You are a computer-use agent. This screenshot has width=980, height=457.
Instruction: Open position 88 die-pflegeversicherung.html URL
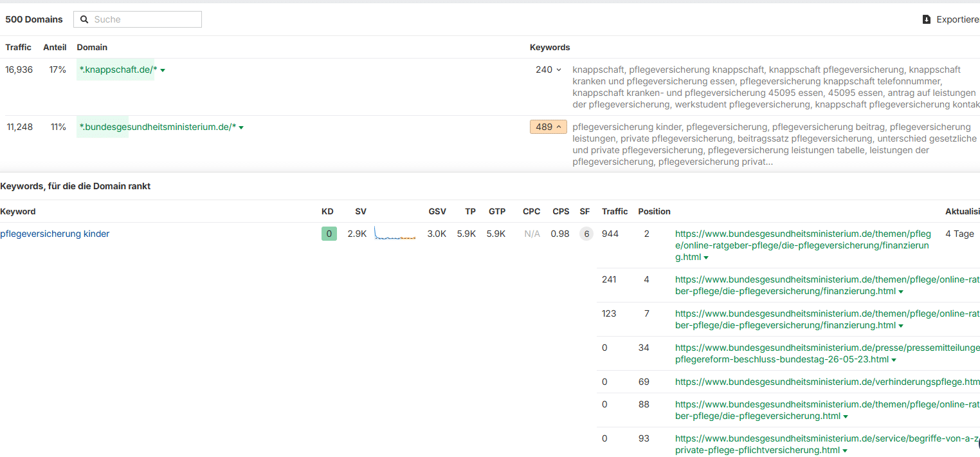827,410
